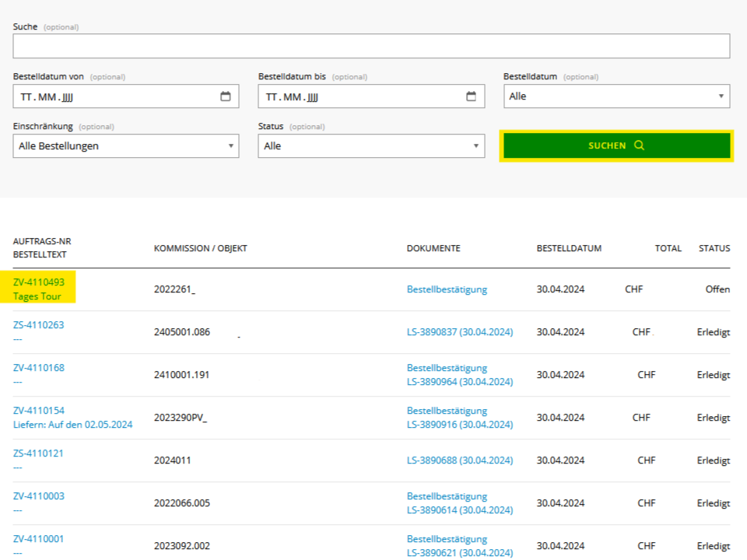747x560 pixels.
Task: Click the green SUCHEN button
Action: 616,145
